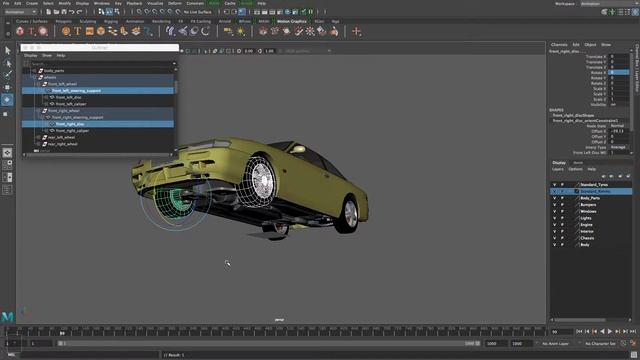Expand rear_right_wheel node in Outliner
Viewport: 640px width, 360px height.
[38, 144]
